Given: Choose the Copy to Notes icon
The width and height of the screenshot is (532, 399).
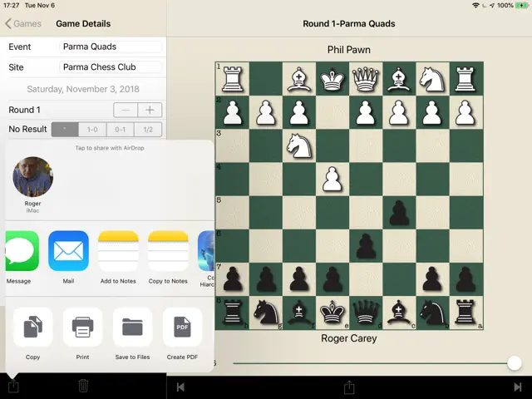Looking at the screenshot, I should (168, 251).
